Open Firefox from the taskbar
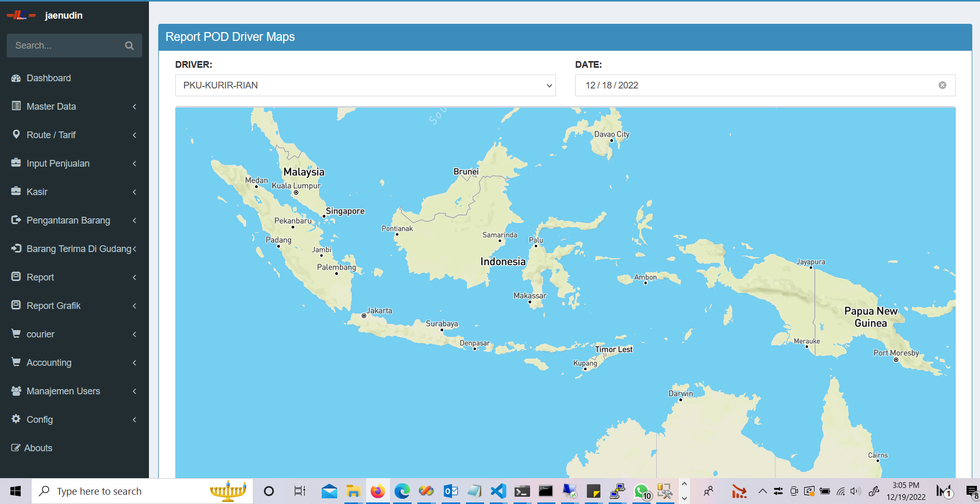Viewport: 980px width, 504px height. tap(378, 491)
